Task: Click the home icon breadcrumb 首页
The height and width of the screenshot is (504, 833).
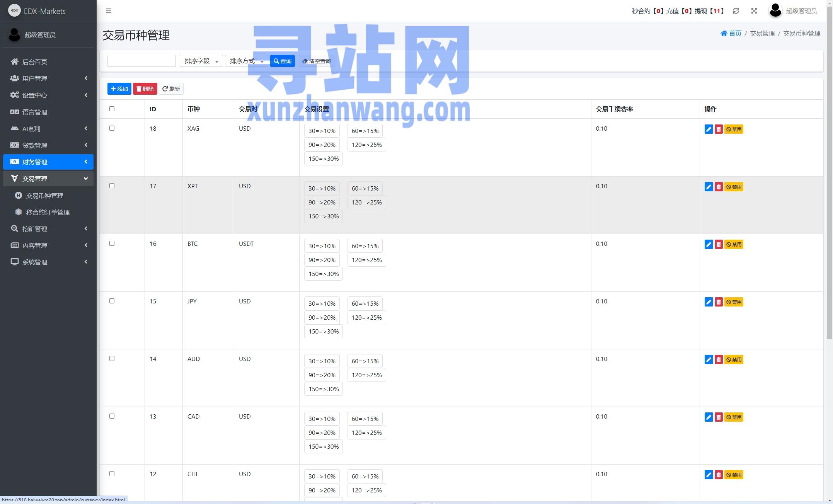Action: [x=731, y=33]
